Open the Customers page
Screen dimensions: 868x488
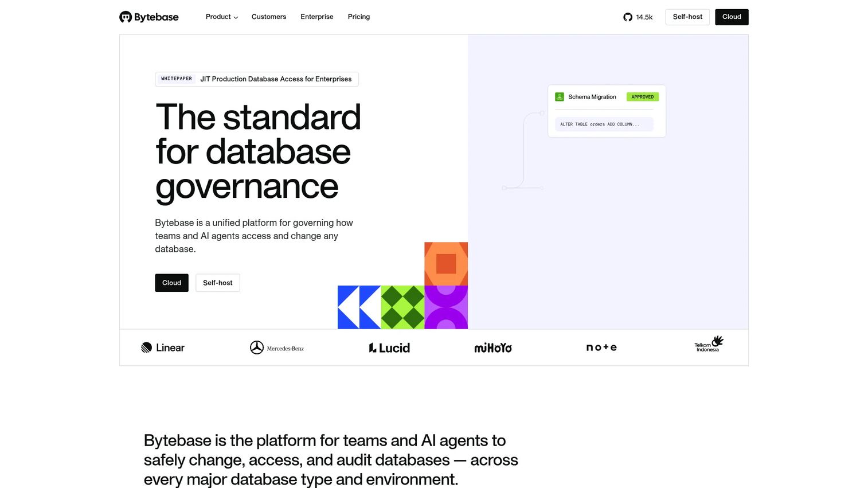coord(269,17)
